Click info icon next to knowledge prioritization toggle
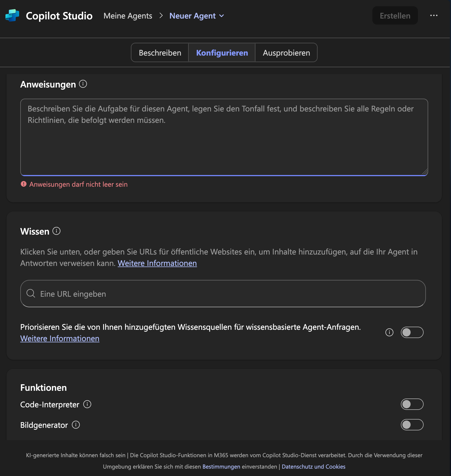451x476 pixels. (x=389, y=332)
